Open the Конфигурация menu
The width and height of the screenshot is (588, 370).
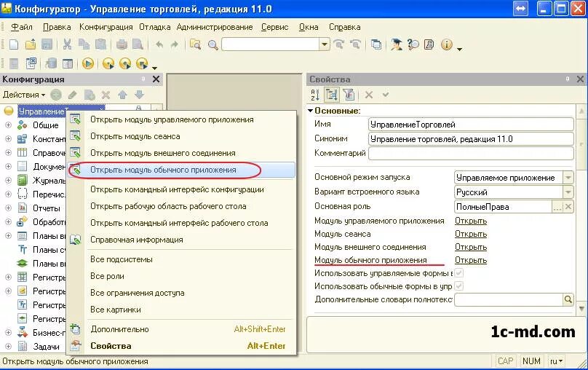tap(106, 27)
